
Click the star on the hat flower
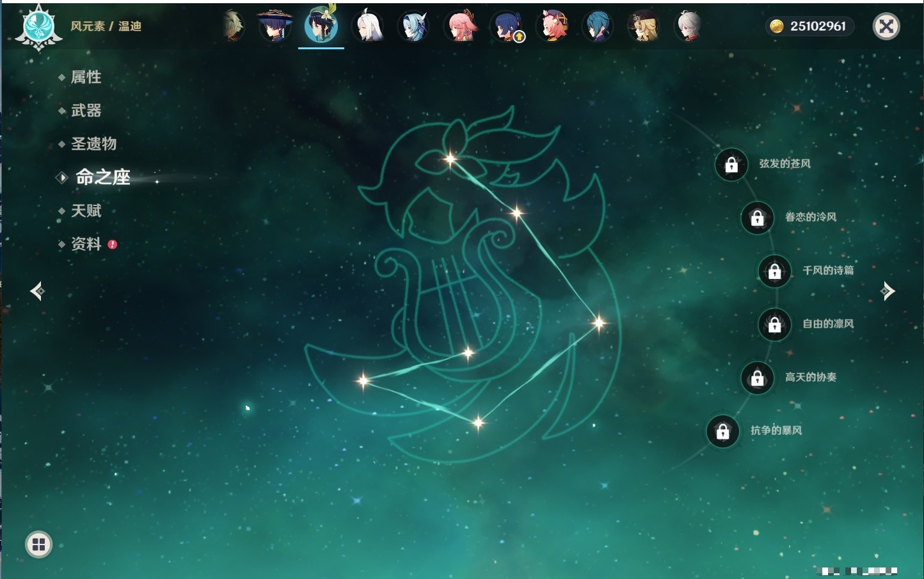(x=450, y=159)
